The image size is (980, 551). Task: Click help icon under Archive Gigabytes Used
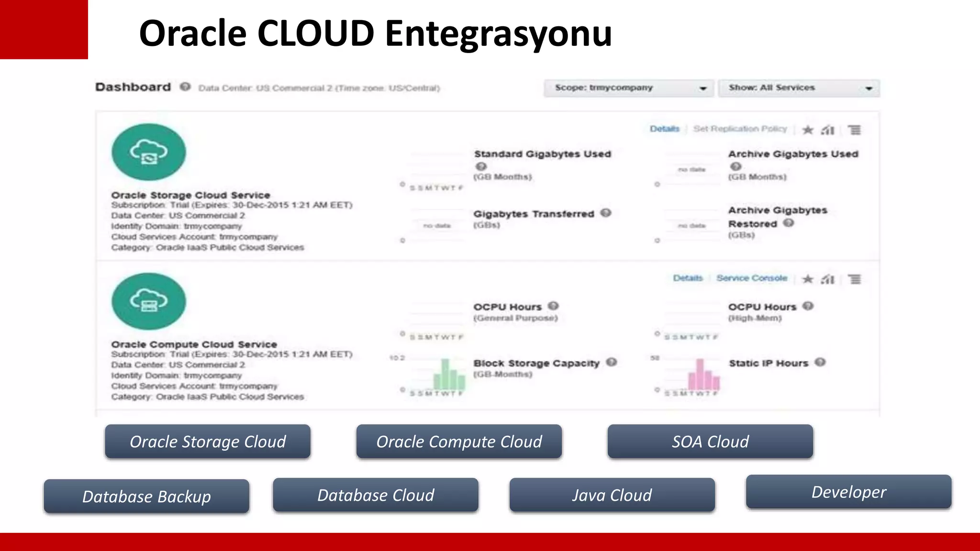click(x=736, y=166)
